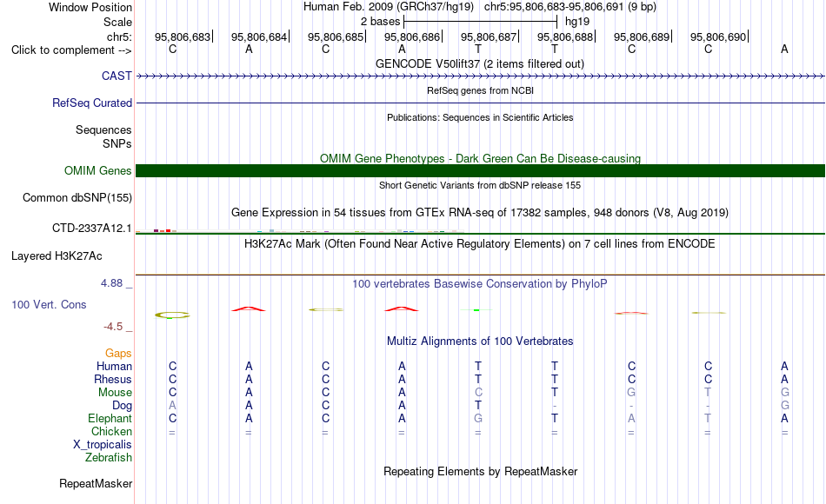This screenshot has height=504, width=826.
Task: Click the OMIM Gene Phenotypes title text
Action: pyautogui.click(x=480, y=158)
